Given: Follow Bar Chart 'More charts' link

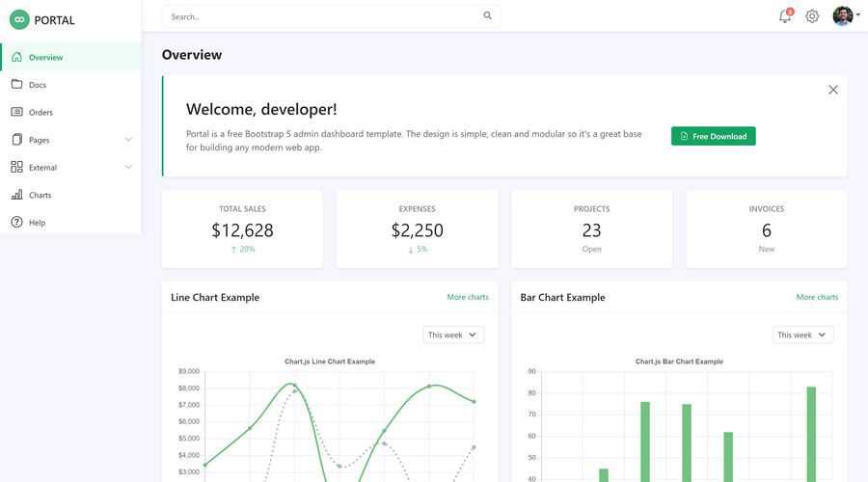Looking at the screenshot, I should (817, 297).
